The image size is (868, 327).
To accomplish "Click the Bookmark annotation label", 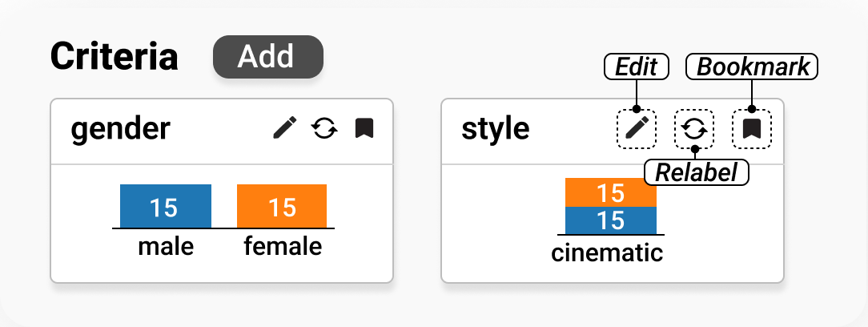I will (x=753, y=67).
